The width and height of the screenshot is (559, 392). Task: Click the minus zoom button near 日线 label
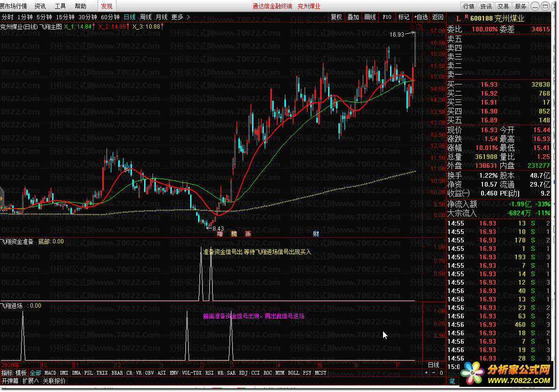click(x=434, y=373)
